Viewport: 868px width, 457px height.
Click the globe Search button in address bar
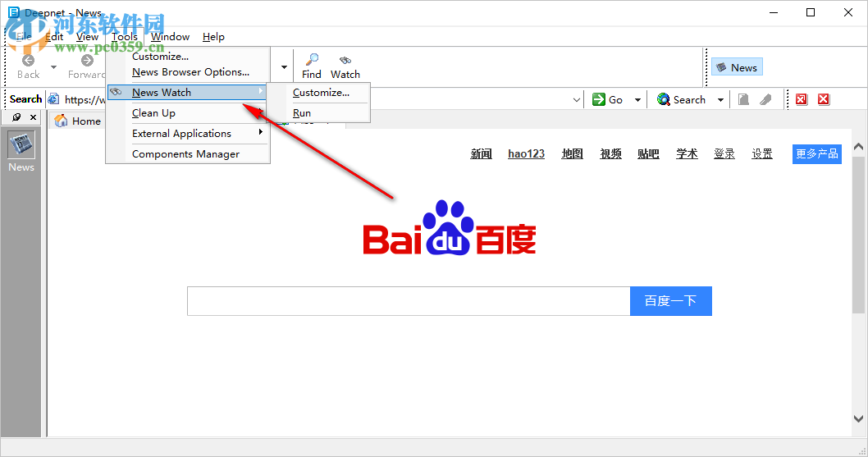tap(681, 100)
